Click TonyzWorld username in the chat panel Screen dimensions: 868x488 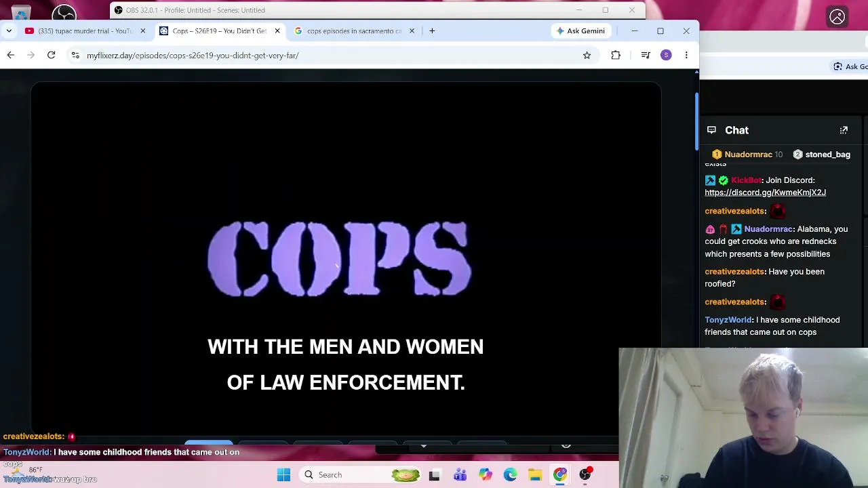coord(728,320)
